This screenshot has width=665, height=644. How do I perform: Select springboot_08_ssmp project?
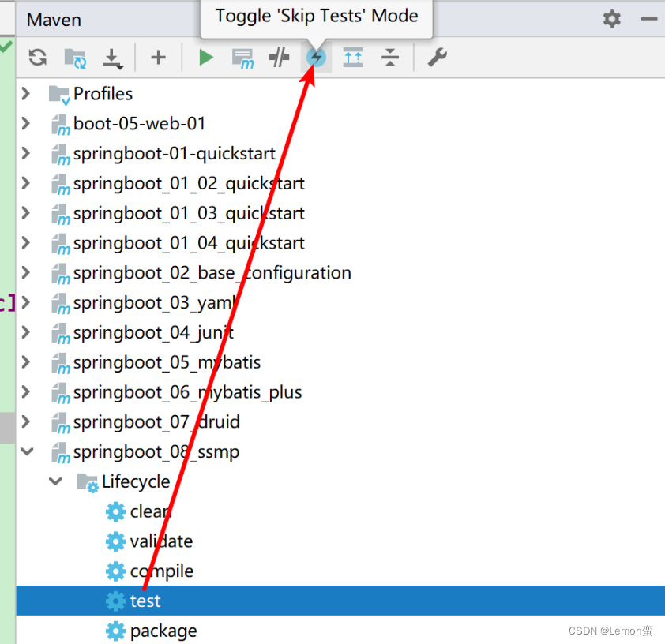point(156,452)
